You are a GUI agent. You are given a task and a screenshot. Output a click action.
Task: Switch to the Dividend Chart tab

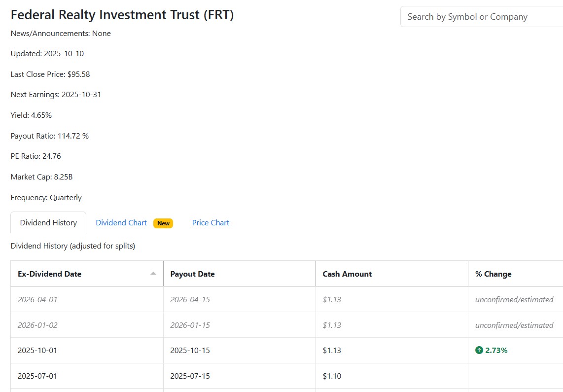click(x=121, y=223)
